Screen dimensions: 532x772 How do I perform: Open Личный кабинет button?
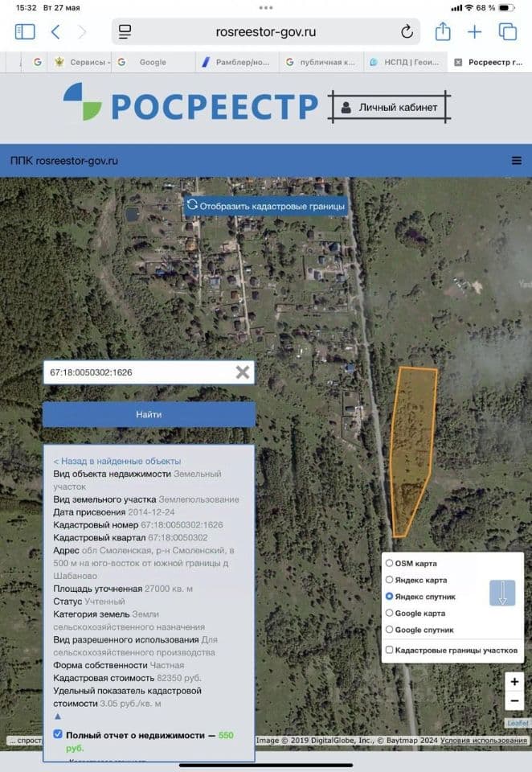(389, 107)
